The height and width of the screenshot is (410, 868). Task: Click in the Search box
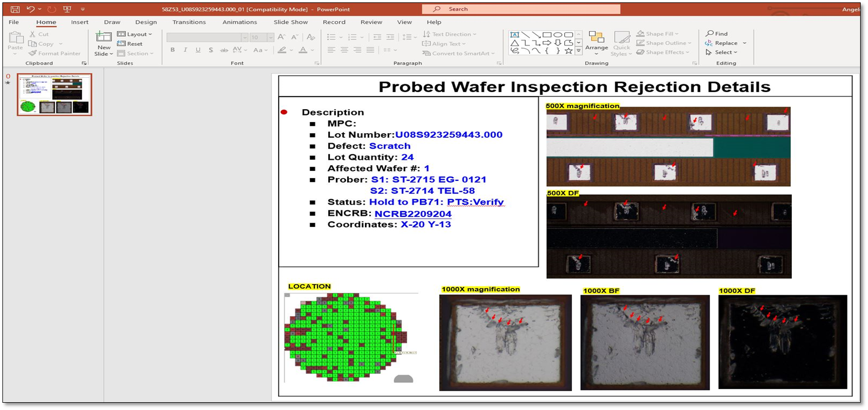coord(521,9)
